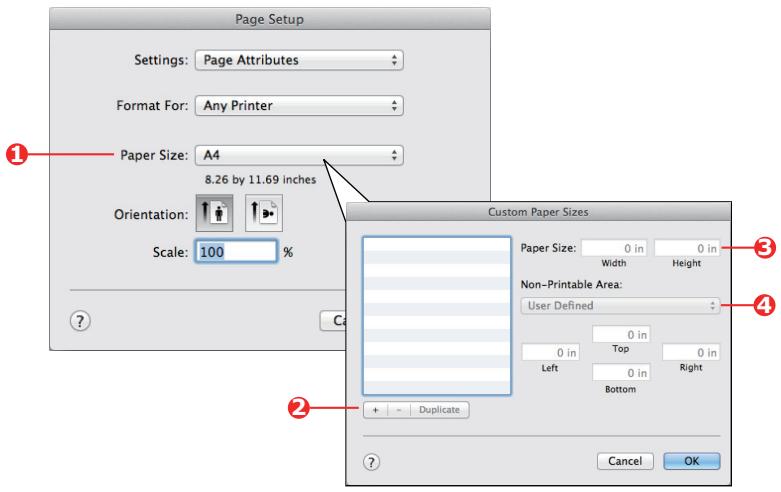The image size is (781, 492).
Task: Click the Scale percentage field
Action: (236, 251)
